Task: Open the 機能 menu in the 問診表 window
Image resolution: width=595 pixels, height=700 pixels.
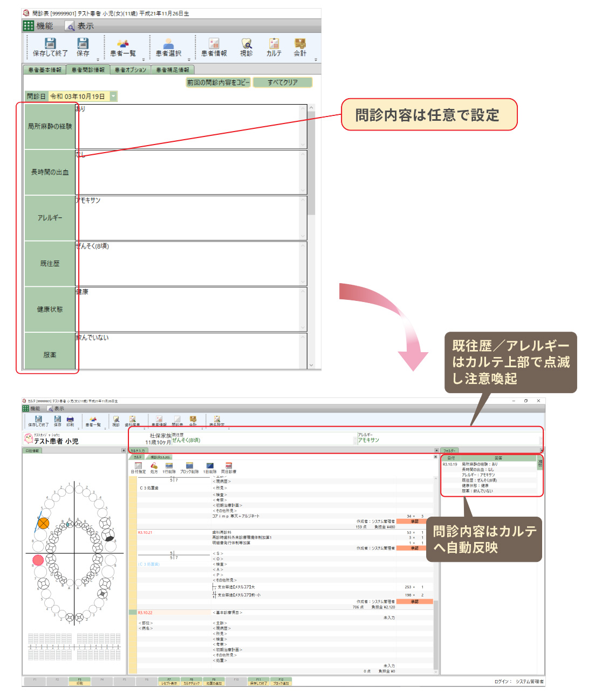Action: pos(38,26)
